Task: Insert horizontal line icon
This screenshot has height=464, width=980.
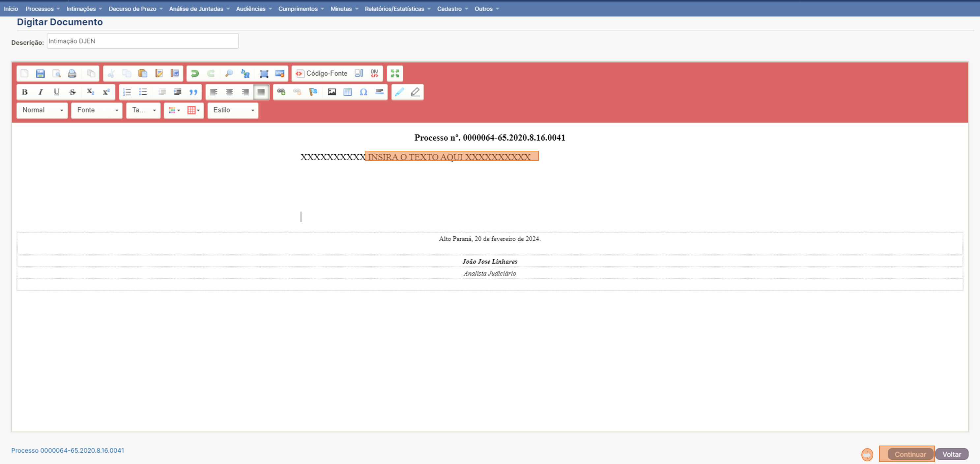Action: (380, 92)
